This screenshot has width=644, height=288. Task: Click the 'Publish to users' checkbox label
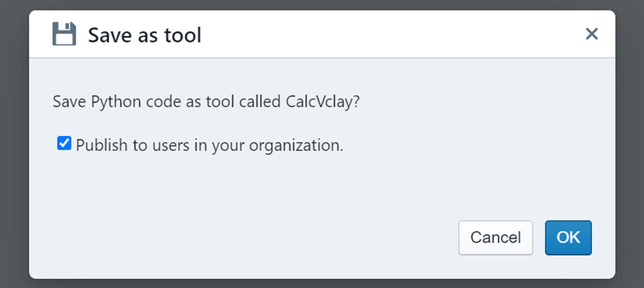[x=209, y=145]
